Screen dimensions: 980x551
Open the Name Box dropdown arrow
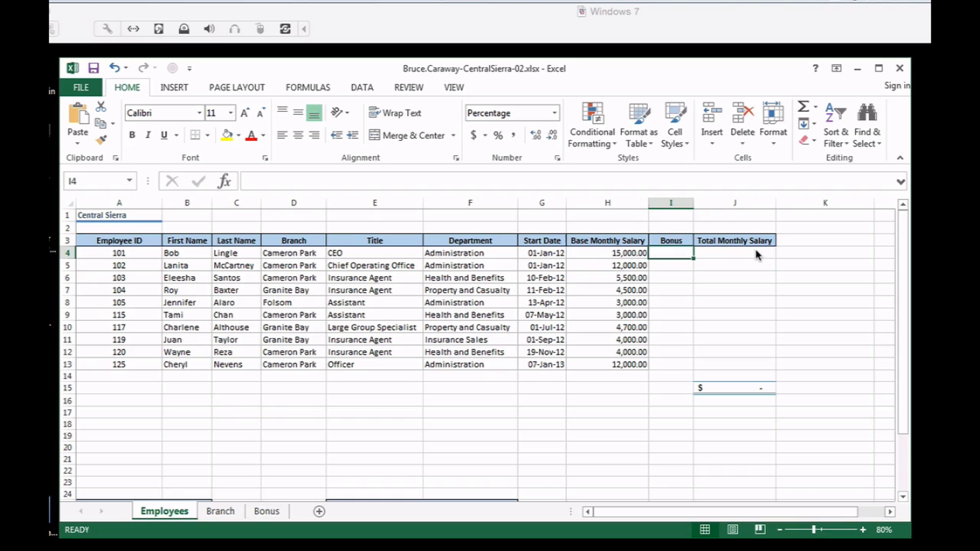(x=129, y=180)
